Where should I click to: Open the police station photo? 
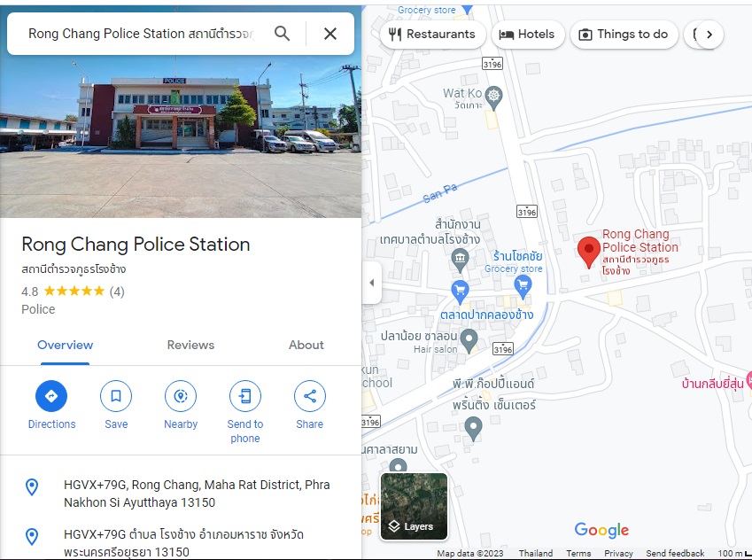[x=181, y=136]
